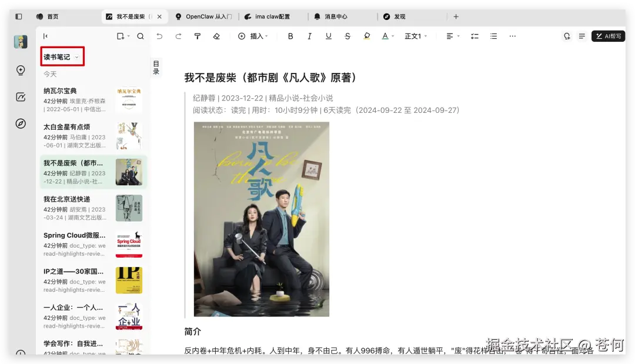The image size is (635, 364).
Task: Open the 太白金星有点烦 note
Action: pyautogui.click(x=93, y=136)
